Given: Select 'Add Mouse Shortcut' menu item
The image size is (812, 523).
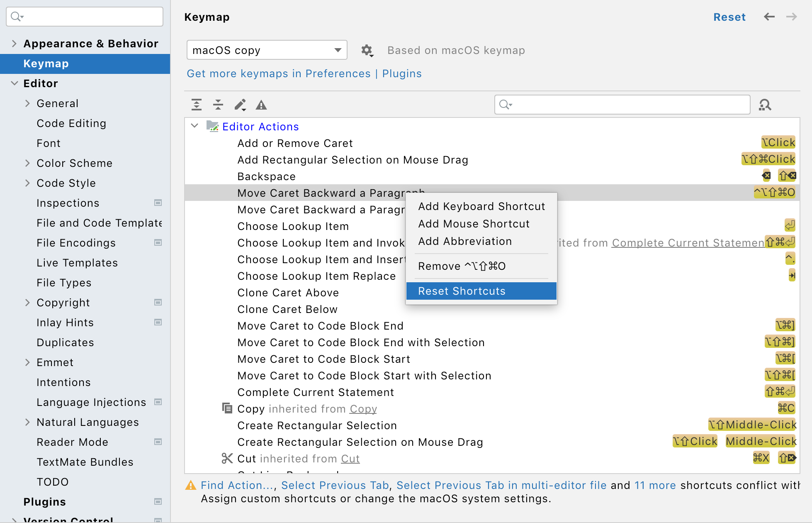Looking at the screenshot, I should point(474,223).
